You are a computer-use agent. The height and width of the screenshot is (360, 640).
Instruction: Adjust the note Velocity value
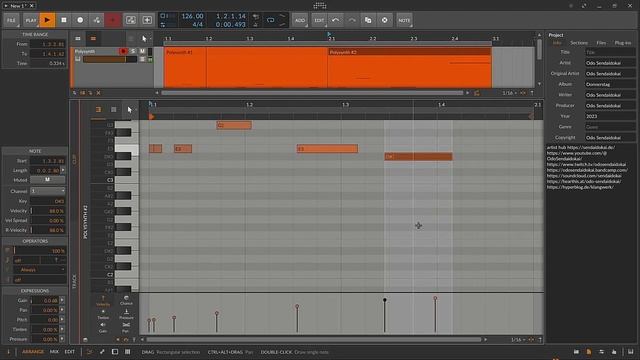[48, 211]
